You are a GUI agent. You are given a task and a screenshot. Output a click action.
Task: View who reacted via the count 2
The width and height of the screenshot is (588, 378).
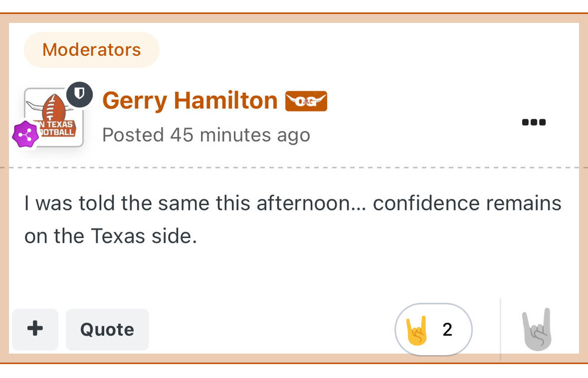(447, 330)
